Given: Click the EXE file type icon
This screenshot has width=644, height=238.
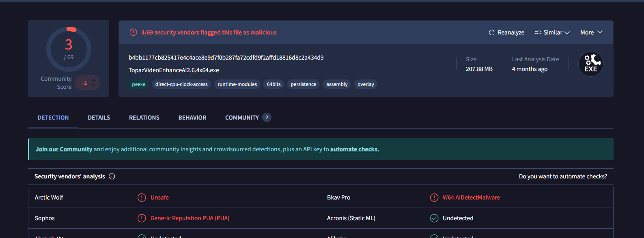Looking at the screenshot, I should pos(590,64).
